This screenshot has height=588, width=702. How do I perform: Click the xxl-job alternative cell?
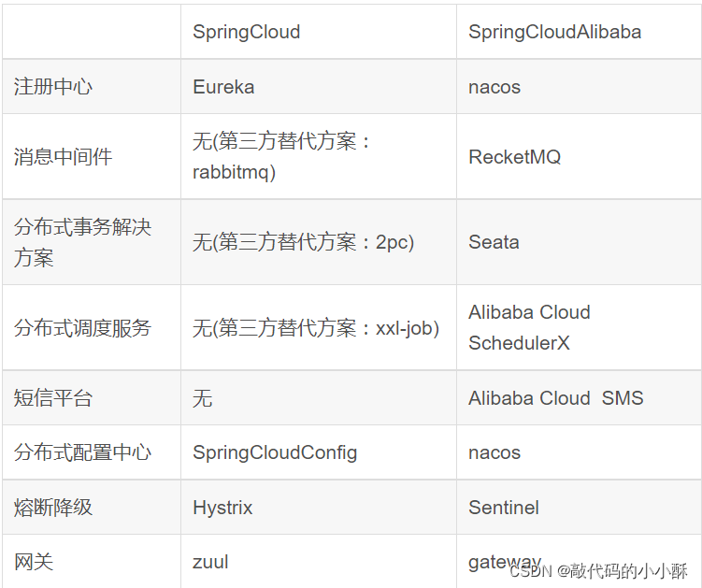pyautogui.click(x=315, y=328)
